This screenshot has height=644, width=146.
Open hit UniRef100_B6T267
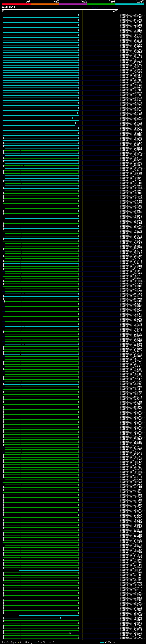pyautogui.click(x=131, y=42)
